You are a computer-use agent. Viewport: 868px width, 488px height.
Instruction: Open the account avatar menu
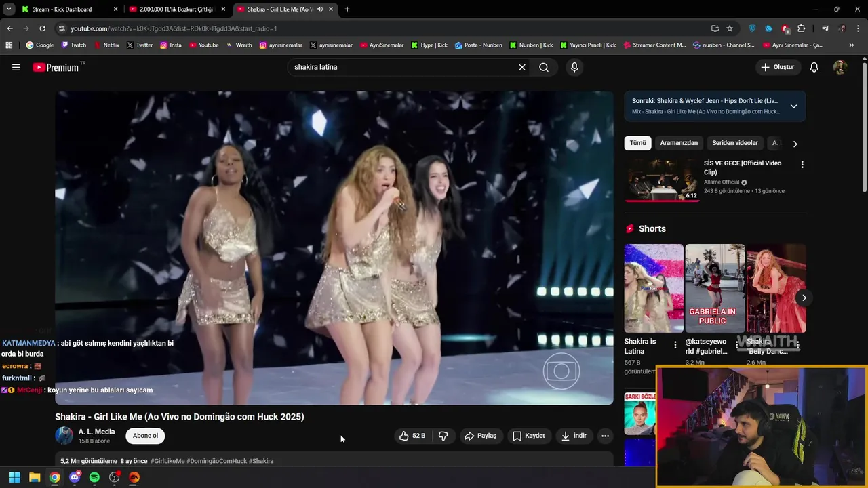click(840, 67)
